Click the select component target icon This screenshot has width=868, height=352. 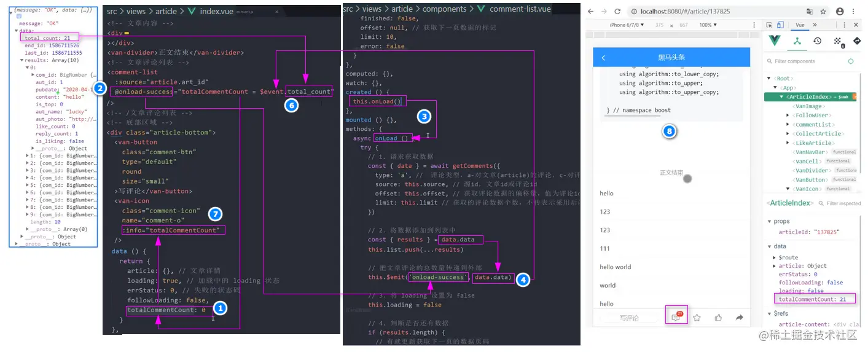[x=851, y=61]
